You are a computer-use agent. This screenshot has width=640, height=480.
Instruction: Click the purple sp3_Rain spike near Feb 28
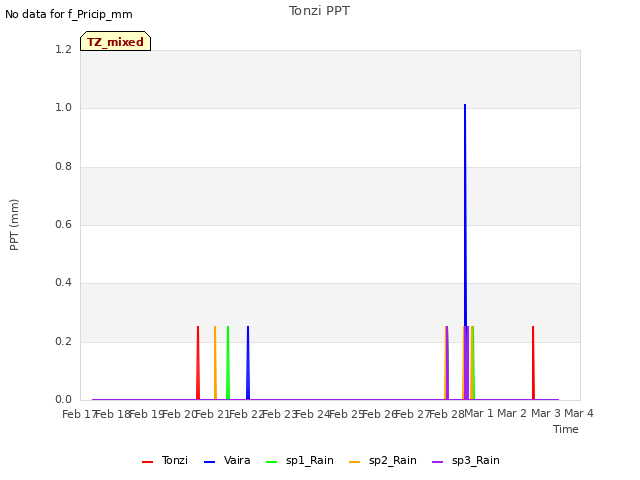447,362
